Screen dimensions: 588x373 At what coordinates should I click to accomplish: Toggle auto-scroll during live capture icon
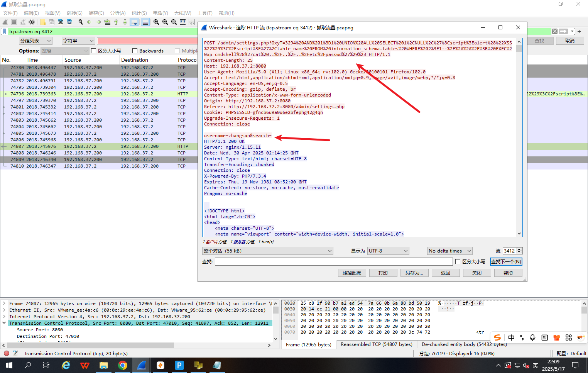click(x=134, y=22)
